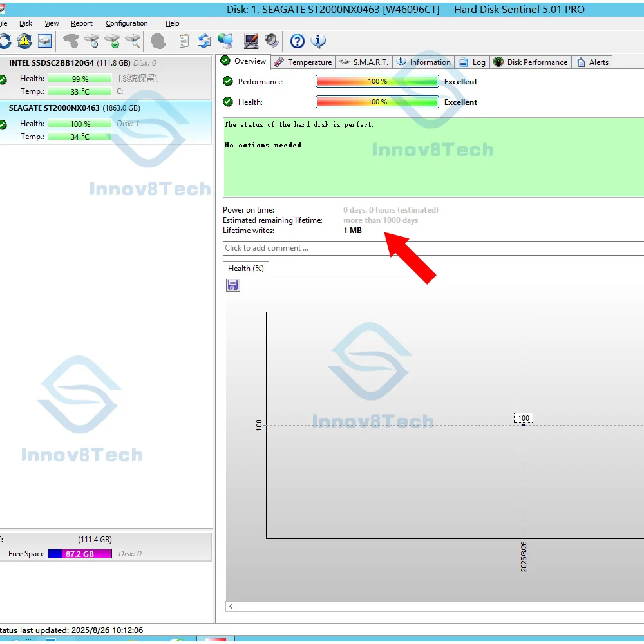Viewport: 644px width, 644px height.
Task: Open the View menu
Action: pyautogui.click(x=52, y=23)
